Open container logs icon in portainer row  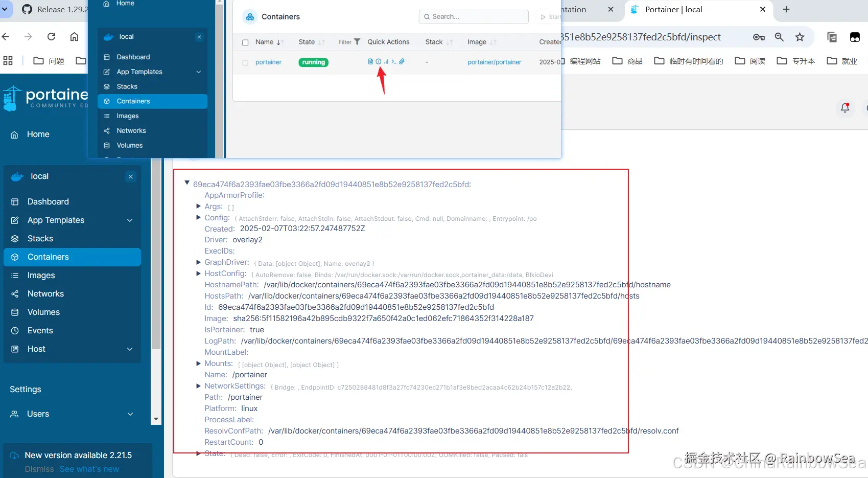coord(370,62)
